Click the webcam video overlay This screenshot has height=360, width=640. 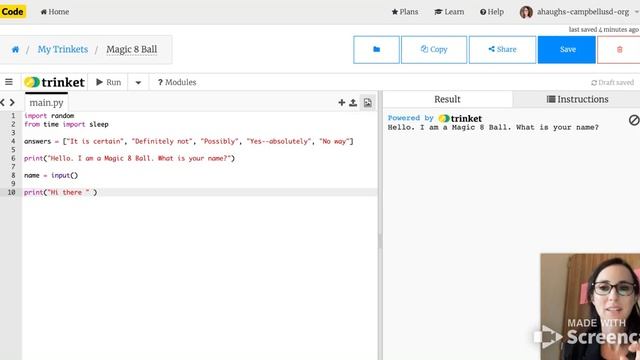[x=590, y=307]
